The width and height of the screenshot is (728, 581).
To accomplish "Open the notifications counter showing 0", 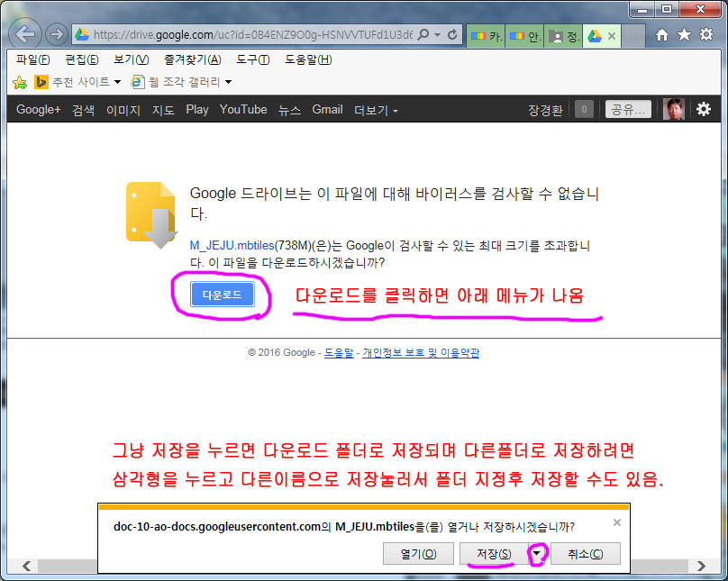I will tap(584, 110).
